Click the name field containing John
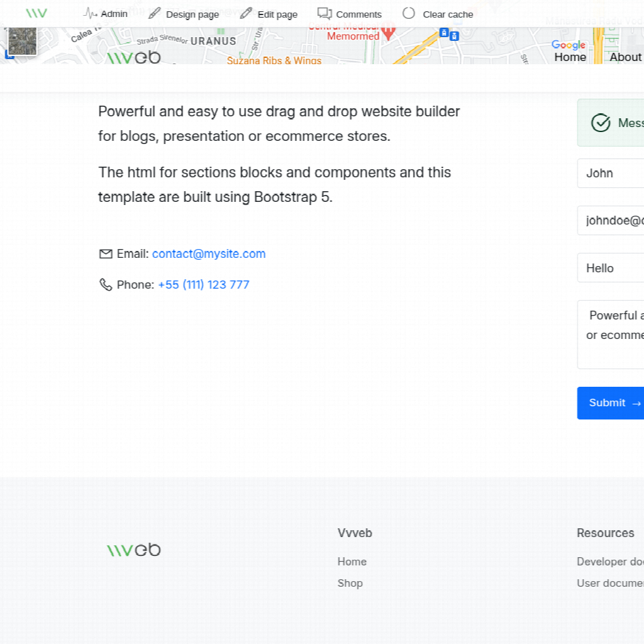The width and height of the screenshot is (644, 644). click(610, 174)
